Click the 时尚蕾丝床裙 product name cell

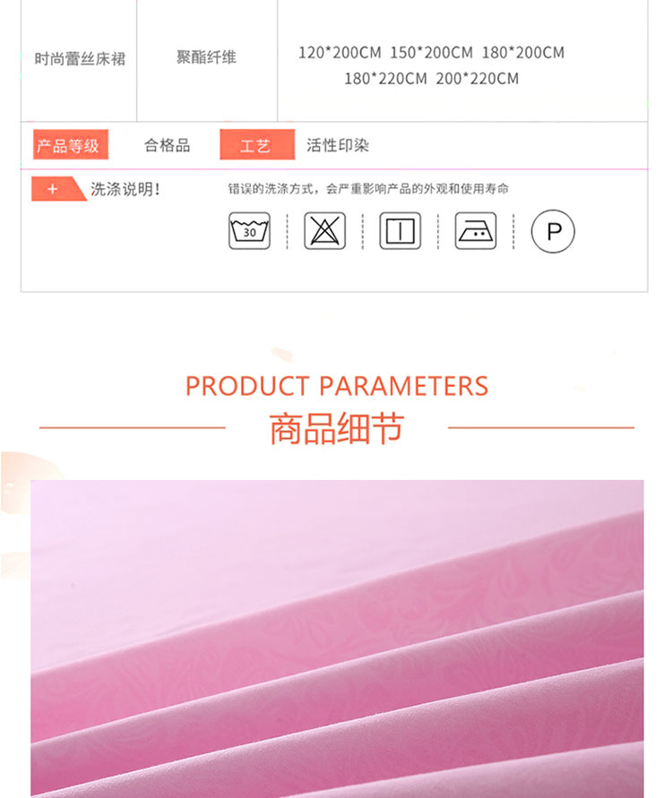coord(80,59)
